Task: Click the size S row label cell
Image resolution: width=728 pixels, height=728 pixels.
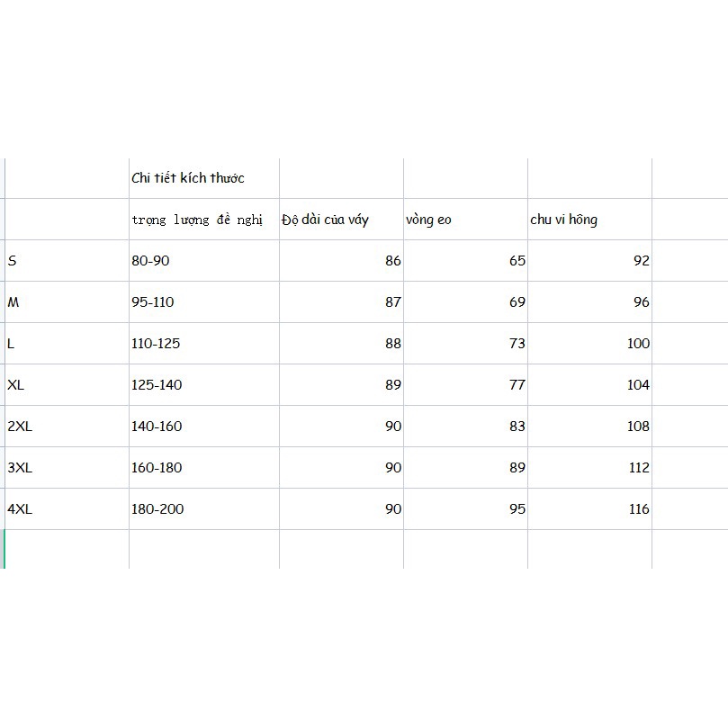Action: click(x=67, y=260)
